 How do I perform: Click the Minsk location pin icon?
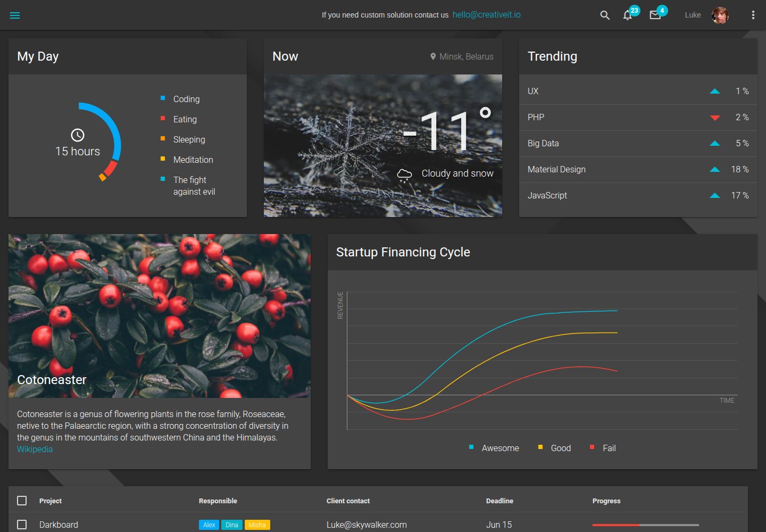click(x=433, y=56)
